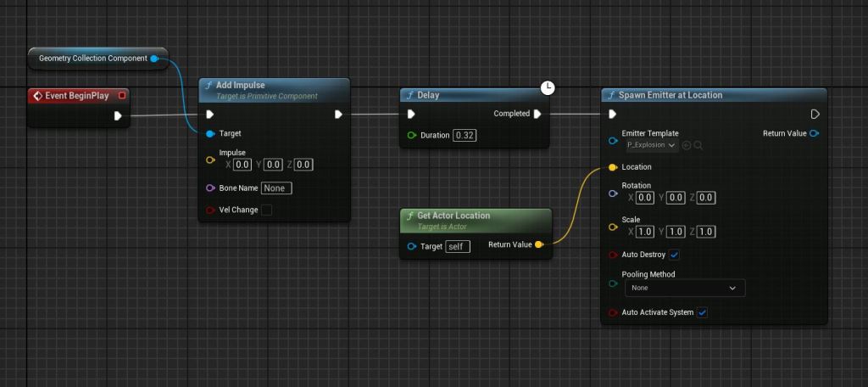Uncheck the Auto Destroy checkbox
This screenshot has width=868, height=387.
(x=675, y=255)
